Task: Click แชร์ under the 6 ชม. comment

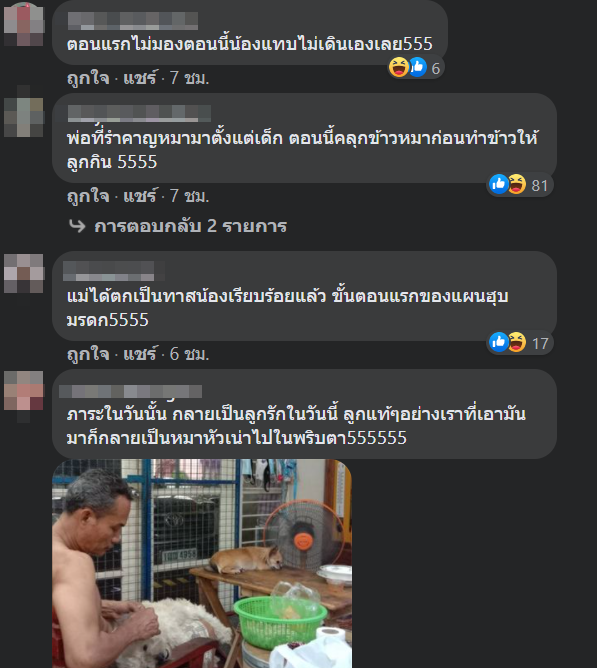Action: pyautogui.click(x=140, y=354)
